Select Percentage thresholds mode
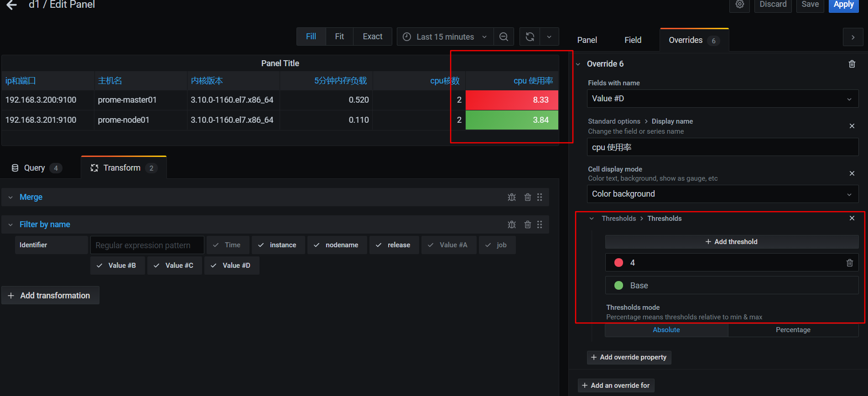This screenshot has height=396, width=868. click(x=793, y=330)
